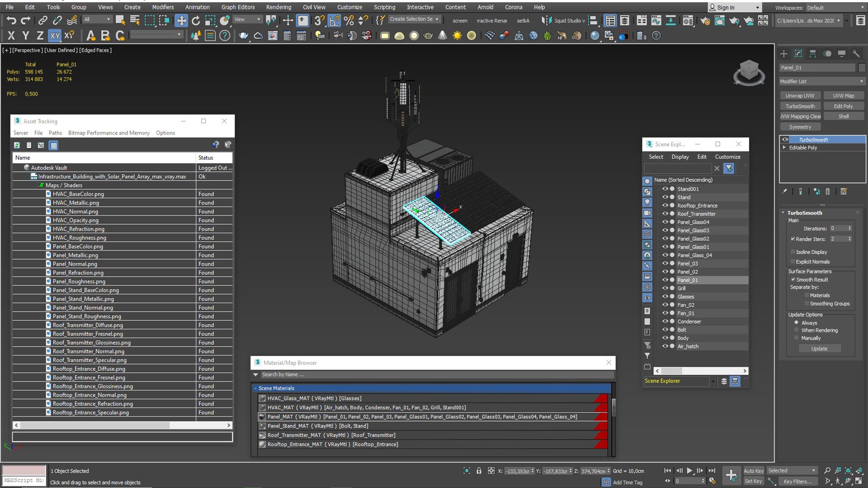Toggle Explicit Normals checkbox
This screenshot has width=868, height=488.
pyautogui.click(x=793, y=262)
